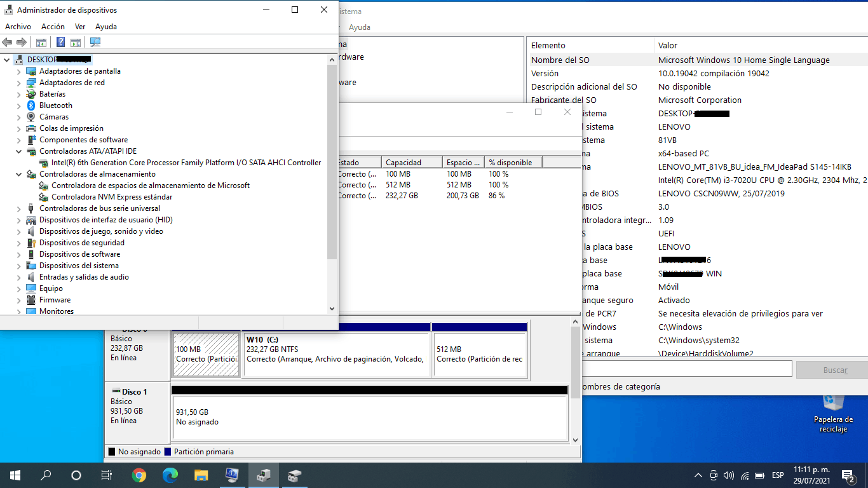
Task: Click the Buscar button in System Information
Action: 835,370
